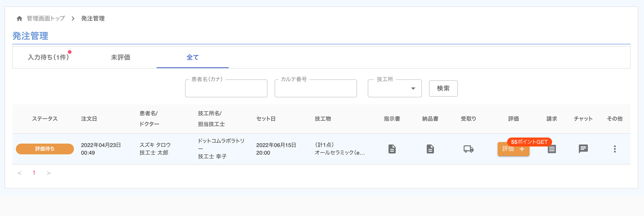Viewport: 644px width, 216px height.
Task: Focus the 患者名(カナ) input field
Action: coord(226,89)
